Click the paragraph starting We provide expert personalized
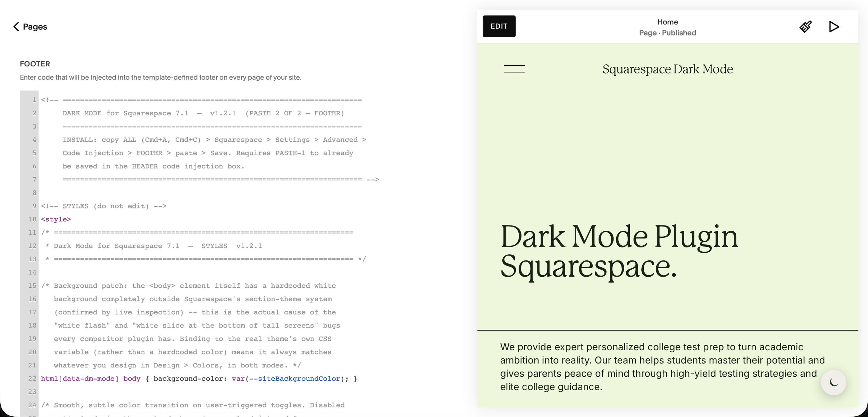 (662, 367)
